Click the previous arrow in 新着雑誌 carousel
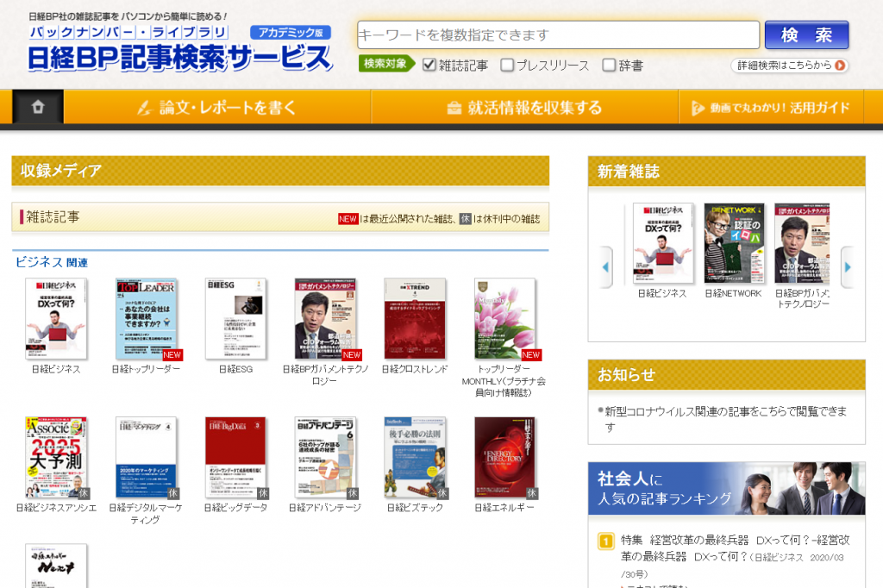Image resolution: width=883 pixels, height=588 pixels. click(x=606, y=267)
